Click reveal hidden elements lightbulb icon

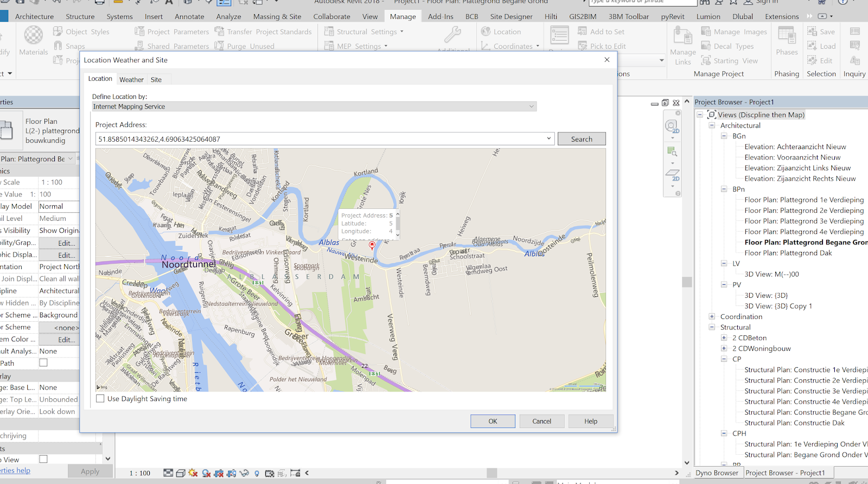pyautogui.click(x=257, y=473)
